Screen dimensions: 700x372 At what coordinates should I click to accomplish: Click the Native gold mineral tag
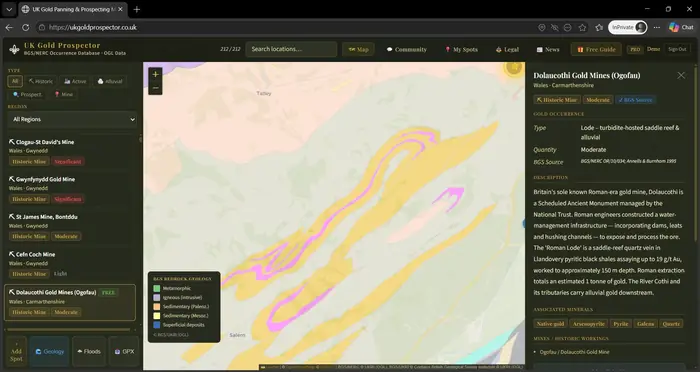coord(550,324)
